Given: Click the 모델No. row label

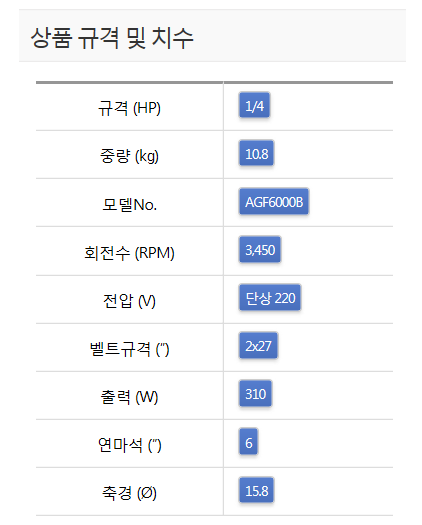Looking at the screenshot, I should (x=129, y=204).
